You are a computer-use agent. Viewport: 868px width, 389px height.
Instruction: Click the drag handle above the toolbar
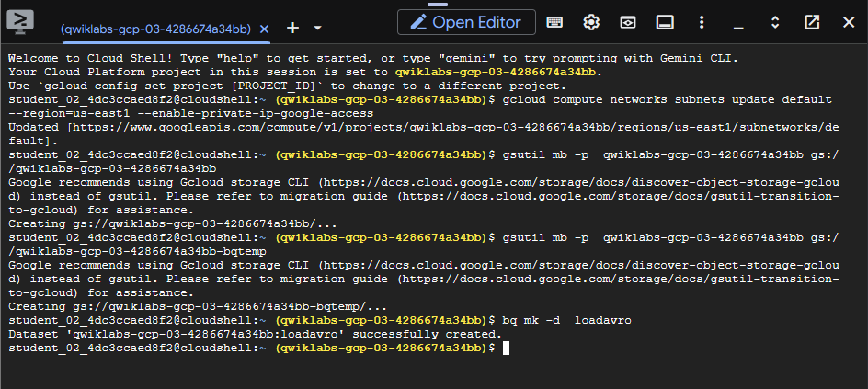[x=438, y=4]
